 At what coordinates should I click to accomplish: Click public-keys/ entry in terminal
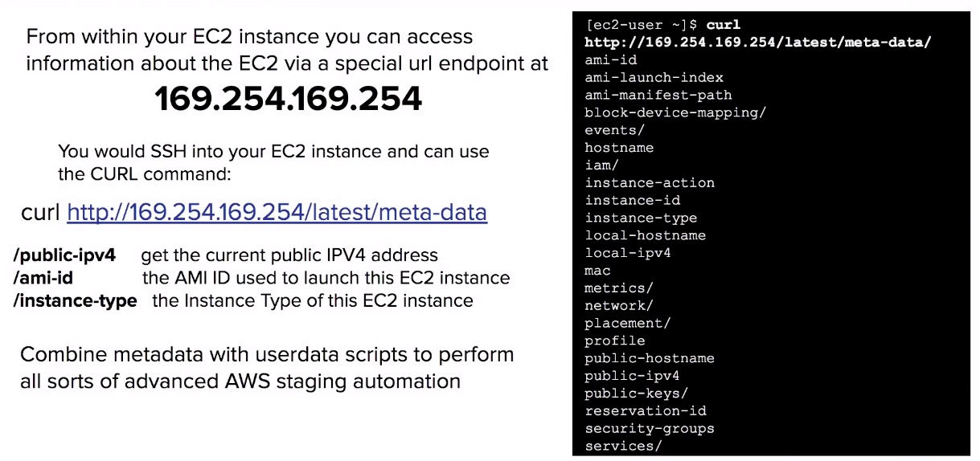point(636,393)
